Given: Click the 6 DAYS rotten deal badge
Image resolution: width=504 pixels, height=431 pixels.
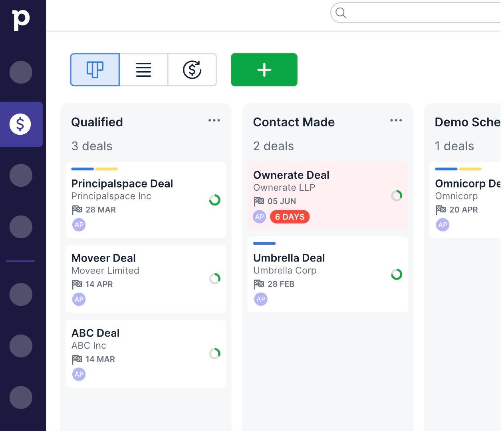Looking at the screenshot, I should pos(290,217).
